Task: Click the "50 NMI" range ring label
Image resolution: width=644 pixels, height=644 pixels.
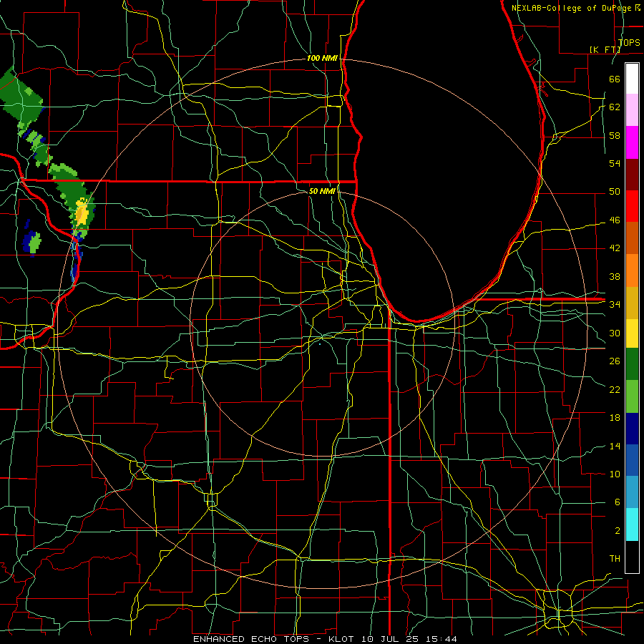Action: [322, 191]
